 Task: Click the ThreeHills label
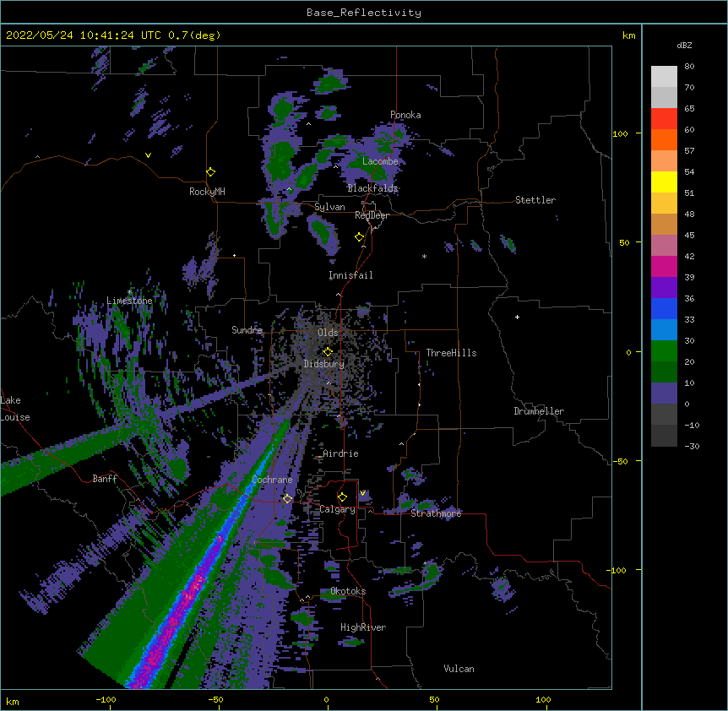(x=451, y=353)
